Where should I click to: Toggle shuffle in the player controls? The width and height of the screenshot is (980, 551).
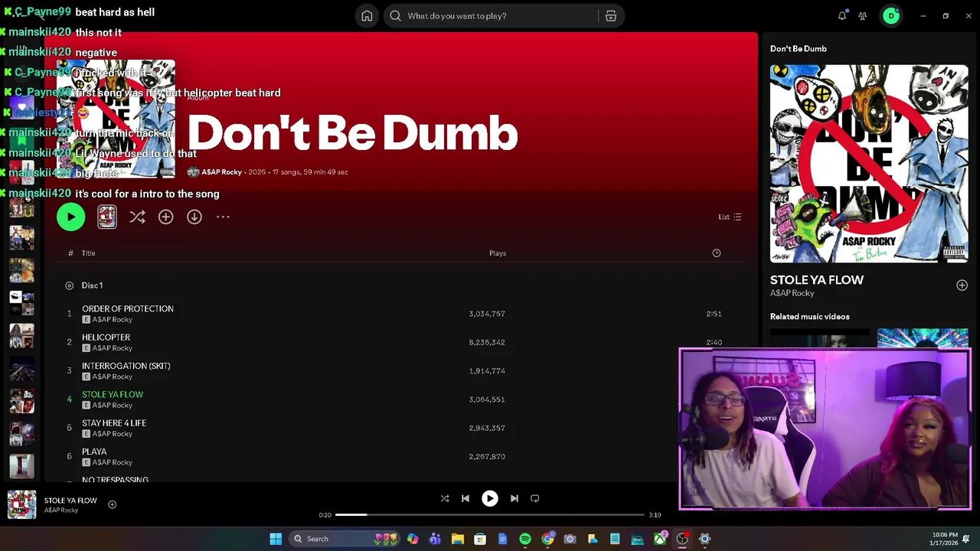[x=445, y=498]
